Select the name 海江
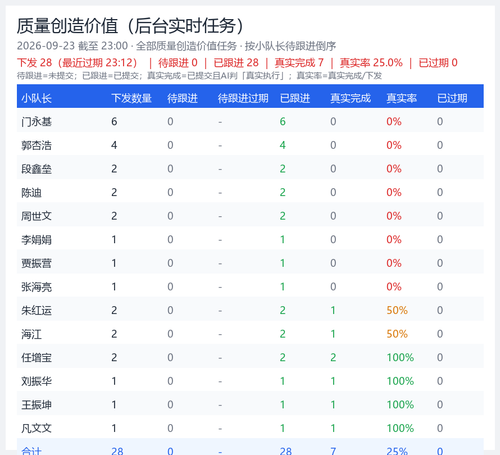The image size is (500, 455). [31, 334]
